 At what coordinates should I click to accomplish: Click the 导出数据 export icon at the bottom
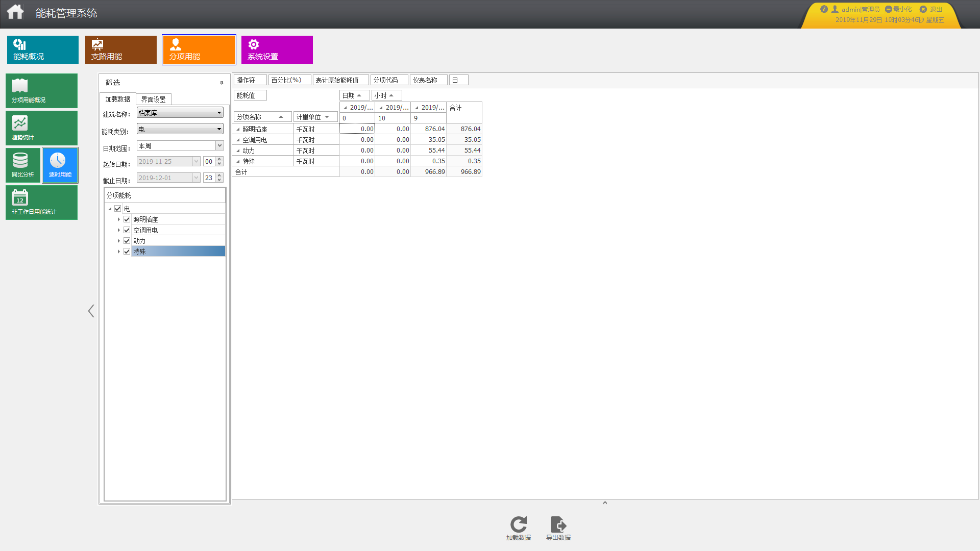(x=558, y=524)
